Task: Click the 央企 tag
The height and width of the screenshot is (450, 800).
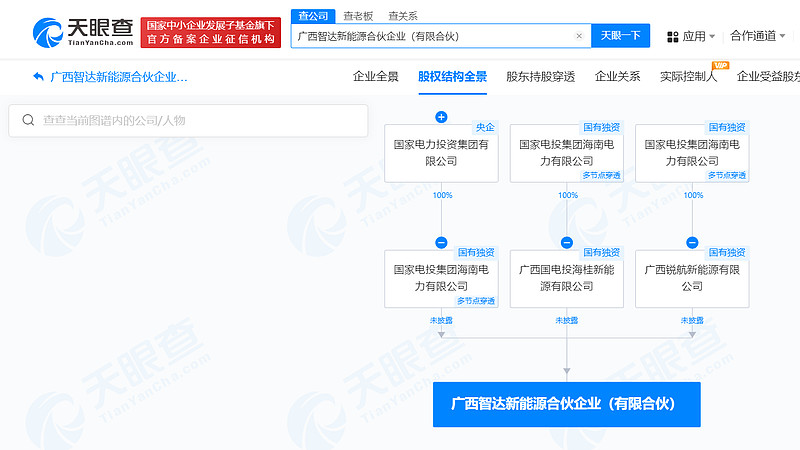Action: (x=485, y=127)
